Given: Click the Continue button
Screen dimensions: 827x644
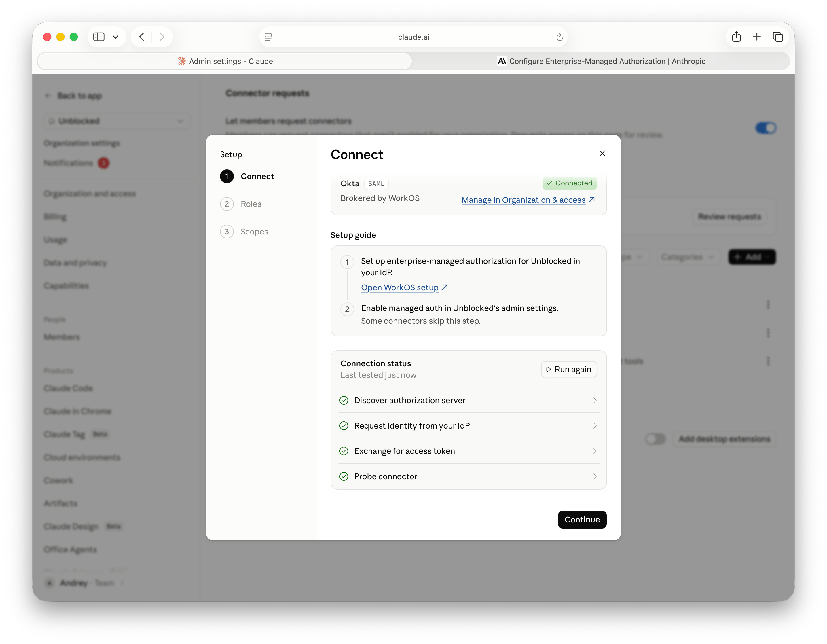Looking at the screenshot, I should (x=582, y=519).
